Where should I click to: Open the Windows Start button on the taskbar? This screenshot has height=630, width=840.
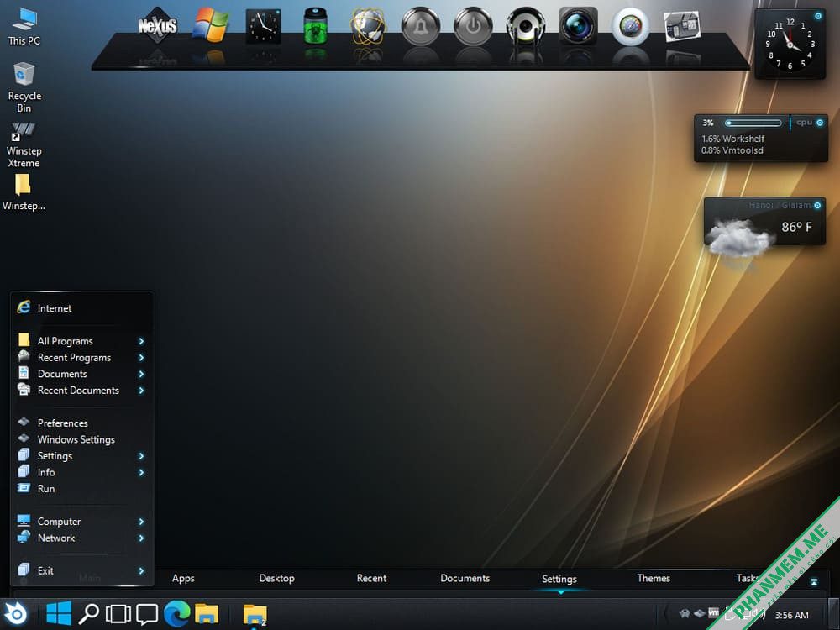point(59,613)
